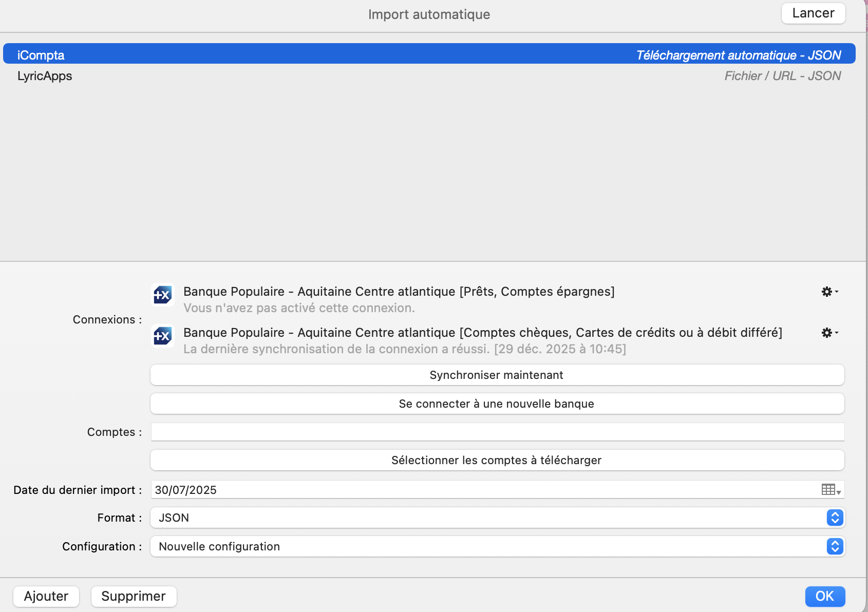This screenshot has width=868, height=612.
Task: Click Synchroniser maintenant
Action: [x=497, y=375]
